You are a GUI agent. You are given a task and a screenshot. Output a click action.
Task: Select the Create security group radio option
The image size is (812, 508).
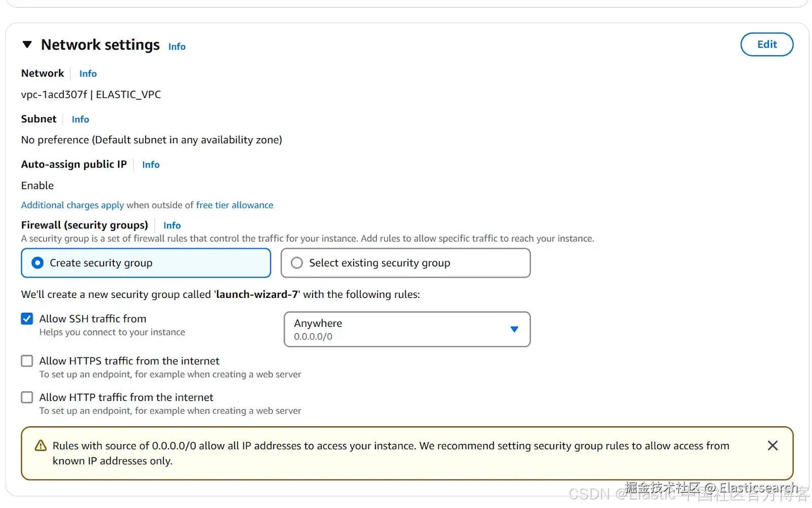38,263
